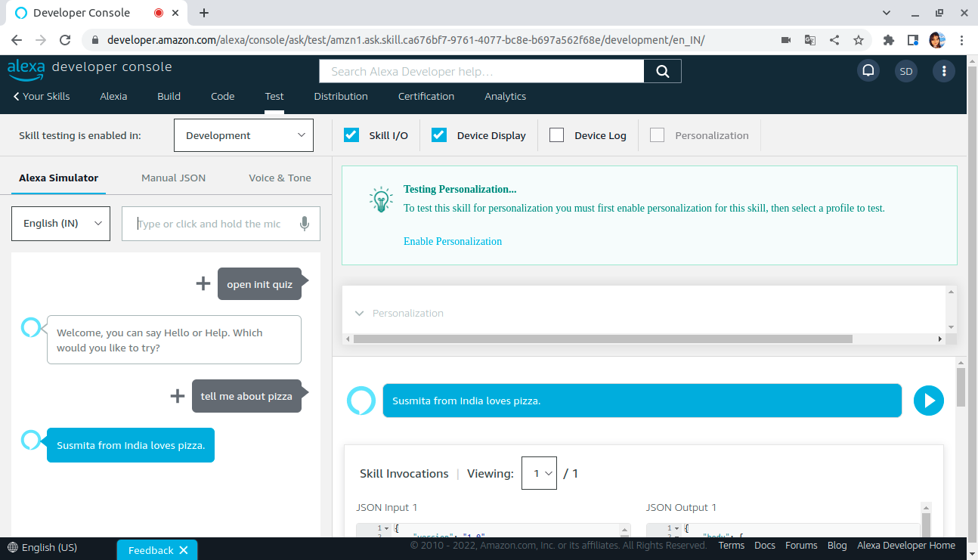Click the search magnifier button
Viewport: 978px width, 560px height.
663,71
